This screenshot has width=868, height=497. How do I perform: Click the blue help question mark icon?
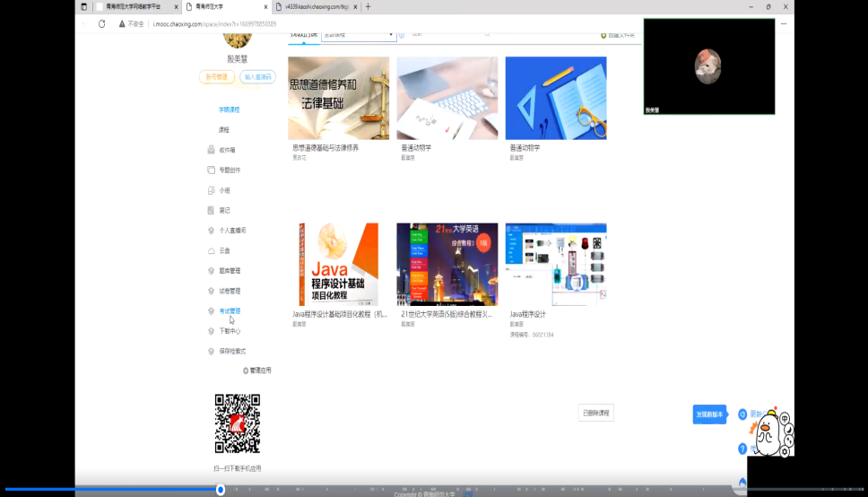click(742, 449)
